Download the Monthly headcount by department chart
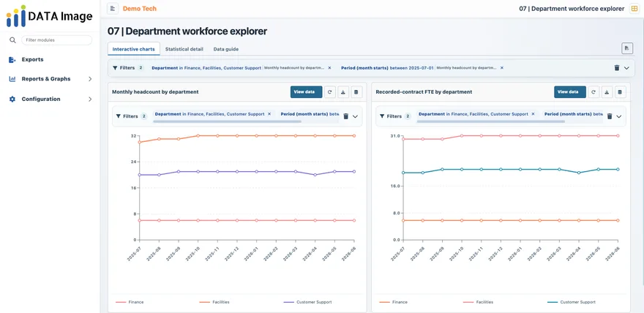644x313 pixels. (x=343, y=92)
